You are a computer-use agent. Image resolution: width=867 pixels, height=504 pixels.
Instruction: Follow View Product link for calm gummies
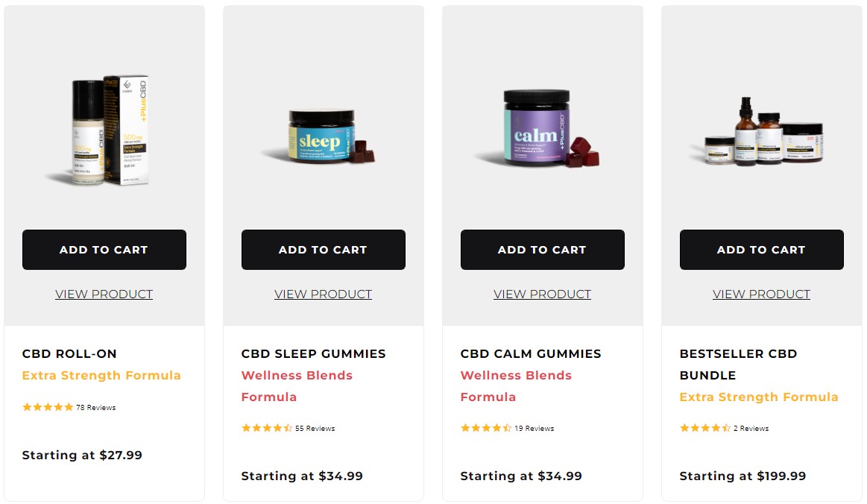pos(543,294)
